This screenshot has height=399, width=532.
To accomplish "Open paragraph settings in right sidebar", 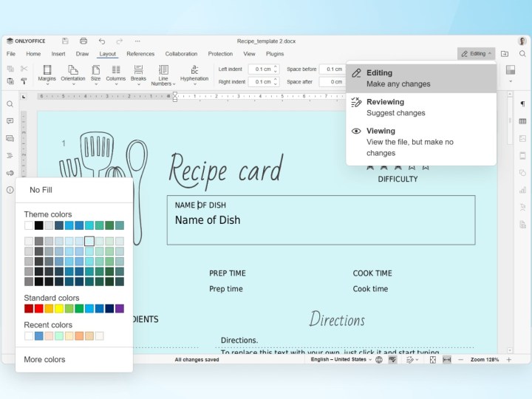I will point(522,104).
